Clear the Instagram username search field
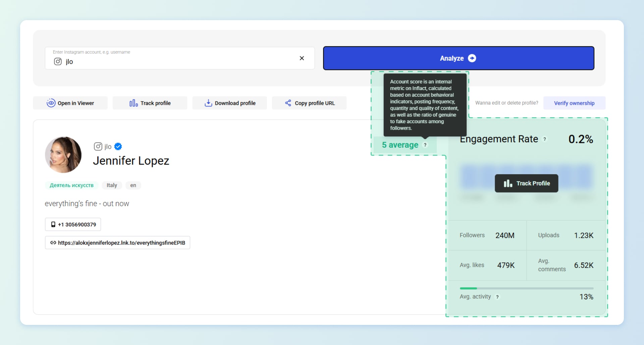This screenshot has height=345, width=644. [302, 58]
